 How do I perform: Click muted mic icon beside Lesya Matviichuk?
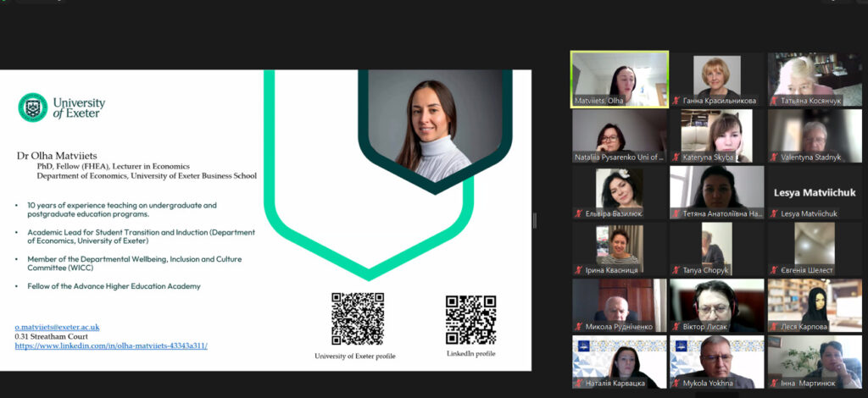click(774, 214)
